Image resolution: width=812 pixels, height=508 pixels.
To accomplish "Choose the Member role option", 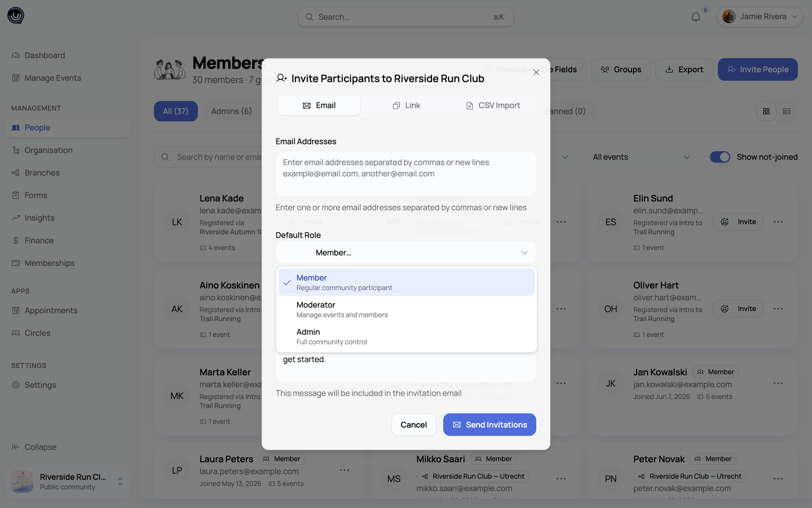I will 406,282.
